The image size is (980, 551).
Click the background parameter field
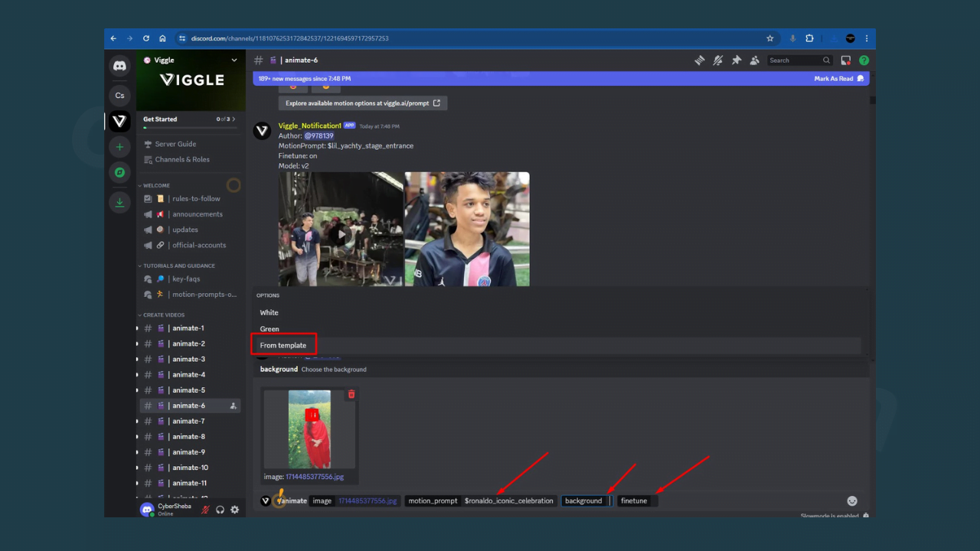587,501
